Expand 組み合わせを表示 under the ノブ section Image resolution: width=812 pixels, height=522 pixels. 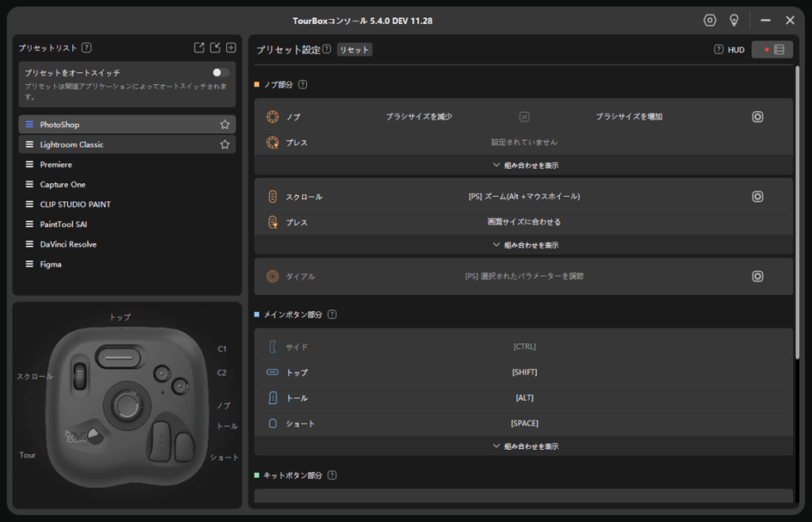[x=526, y=165]
